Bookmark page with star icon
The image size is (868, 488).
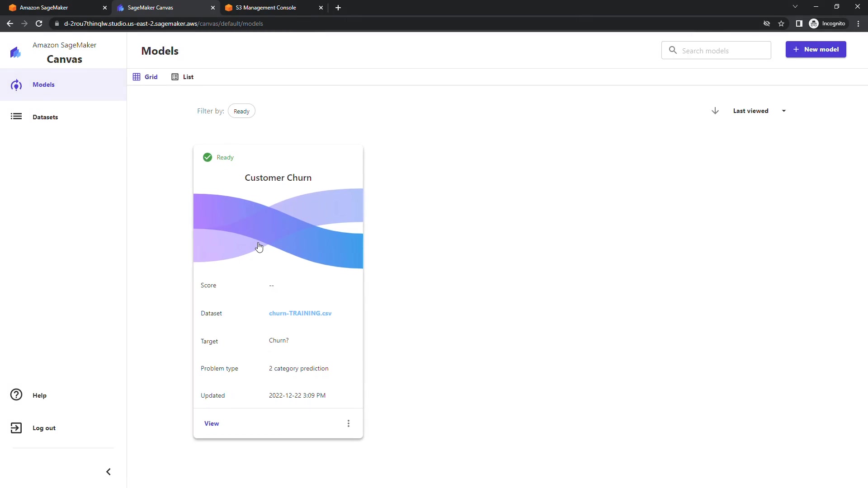(781, 23)
